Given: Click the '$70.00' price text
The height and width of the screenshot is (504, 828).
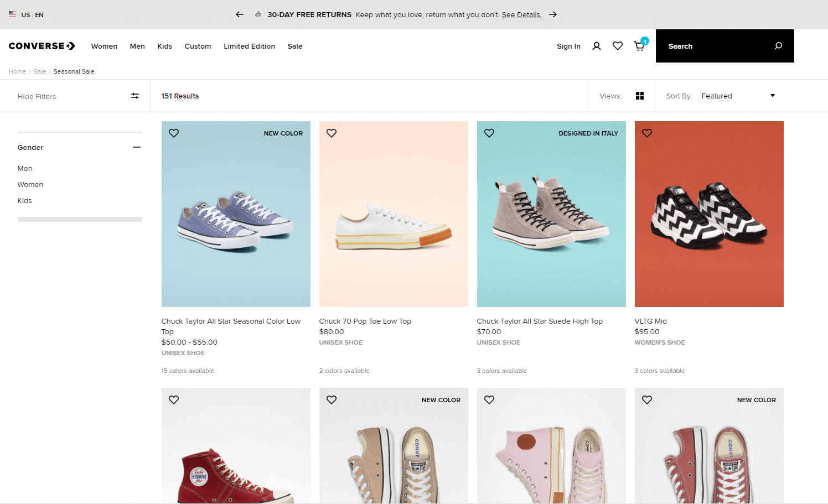Looking at the screenshot, I should point(489,331).
